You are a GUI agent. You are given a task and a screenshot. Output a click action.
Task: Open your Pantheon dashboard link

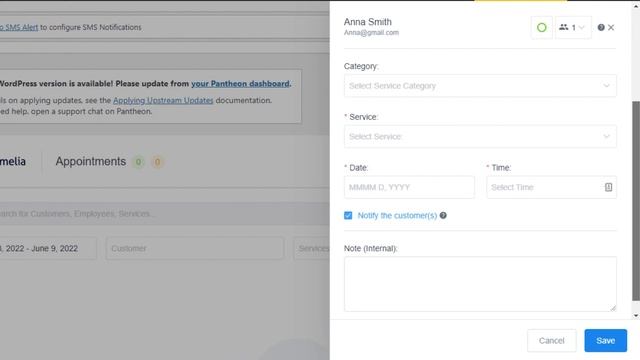point(240,84)
